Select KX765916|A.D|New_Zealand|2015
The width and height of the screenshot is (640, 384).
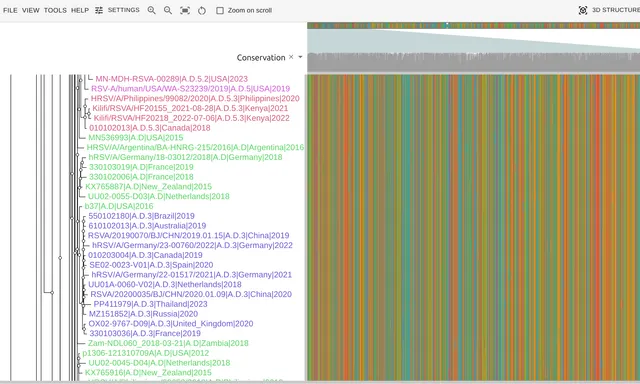[x=148, y=373]
